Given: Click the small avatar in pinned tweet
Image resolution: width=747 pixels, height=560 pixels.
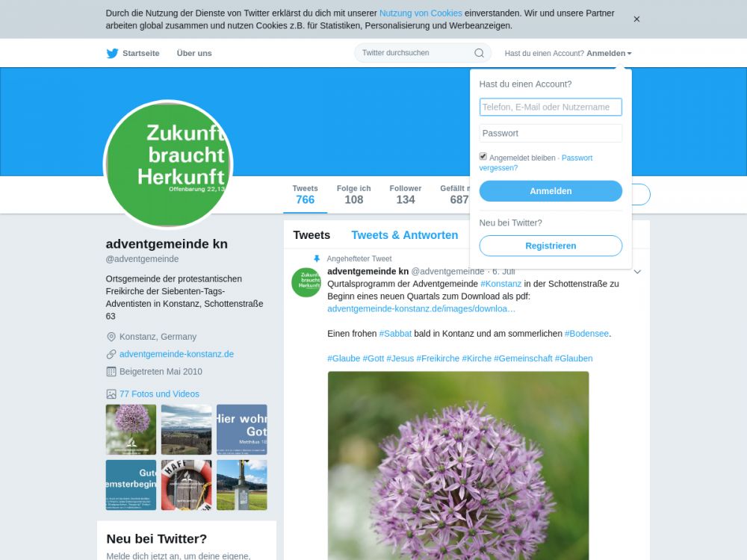Looking at the screenshot, I should click(x=306, y=282).
